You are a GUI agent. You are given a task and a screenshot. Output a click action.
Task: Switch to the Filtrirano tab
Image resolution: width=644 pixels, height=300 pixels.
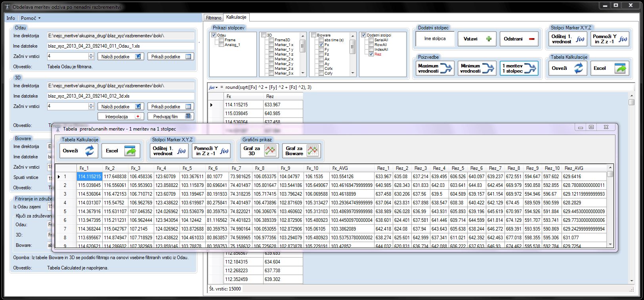[214, 18]
